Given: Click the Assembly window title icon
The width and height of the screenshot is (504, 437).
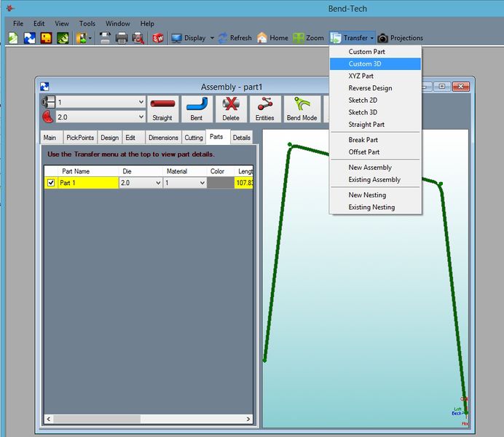Looking at the screenshot, I should (44, 87).
